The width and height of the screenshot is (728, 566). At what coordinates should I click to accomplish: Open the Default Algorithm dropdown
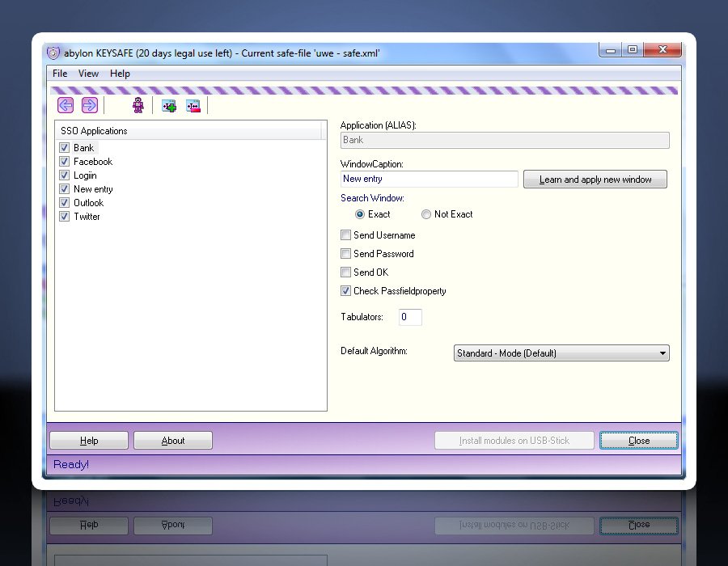coord(561,353)
